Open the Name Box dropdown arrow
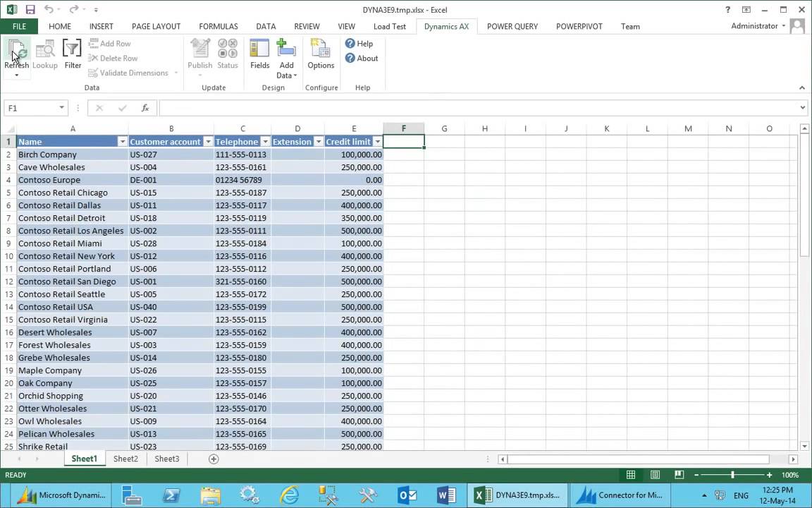812x508 pixels. pos(61,108)
